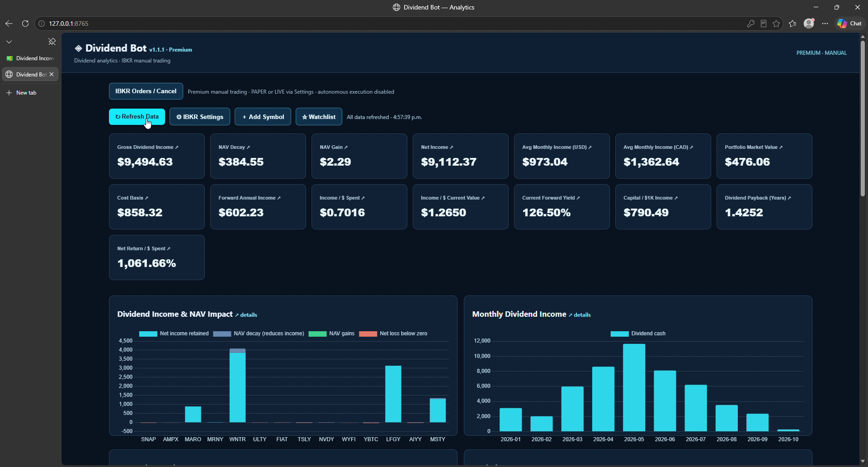The image size is (868, 467).
Task: Open the browser Settings and more menu
Action: 825,24
